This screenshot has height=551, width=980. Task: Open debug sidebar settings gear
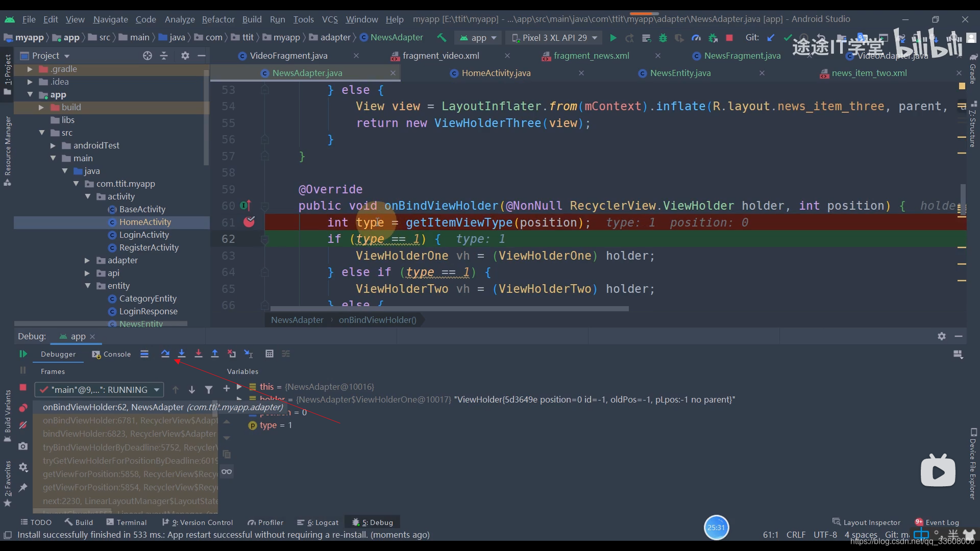(23, 467)
